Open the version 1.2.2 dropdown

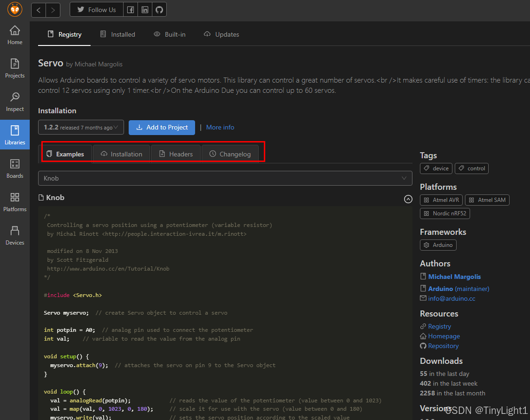81,127
